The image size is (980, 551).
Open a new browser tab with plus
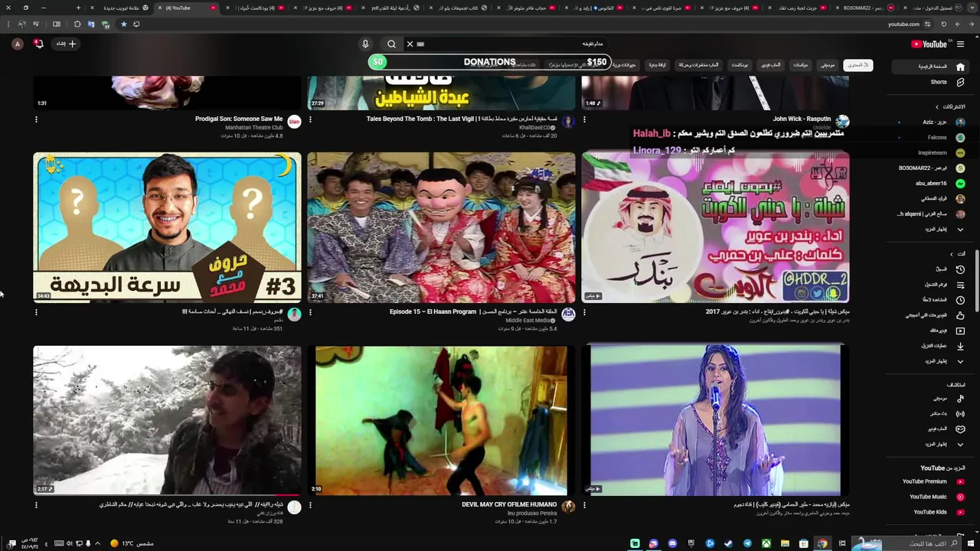click(78, 8)
